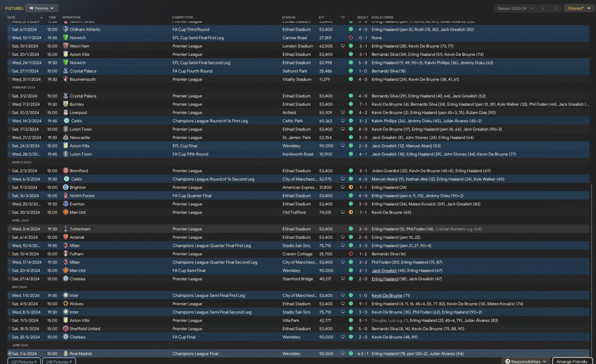Tick the selector for Sat, 4/5/2024 fixture

click(x=9, y=304)
